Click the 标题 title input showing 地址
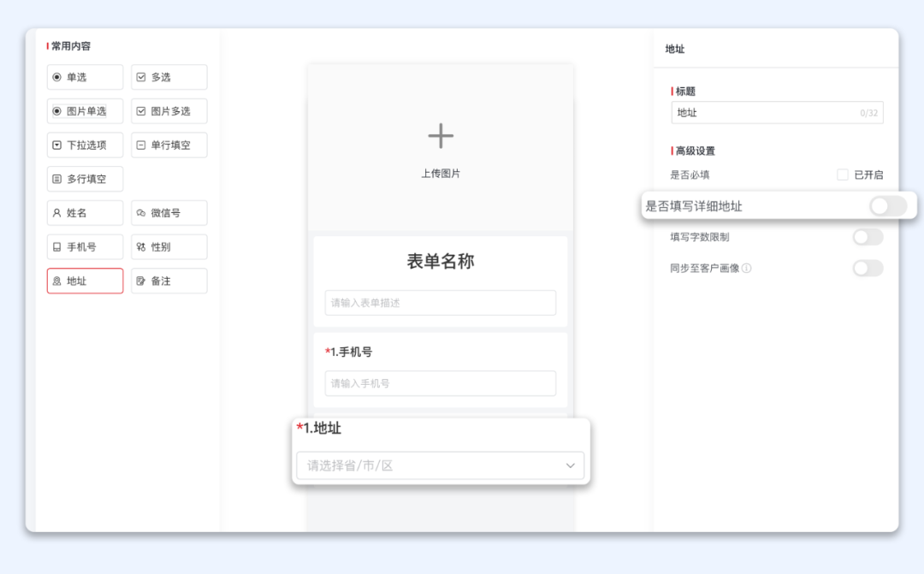The height and width of the screenshot is (574, 924). 776,112
